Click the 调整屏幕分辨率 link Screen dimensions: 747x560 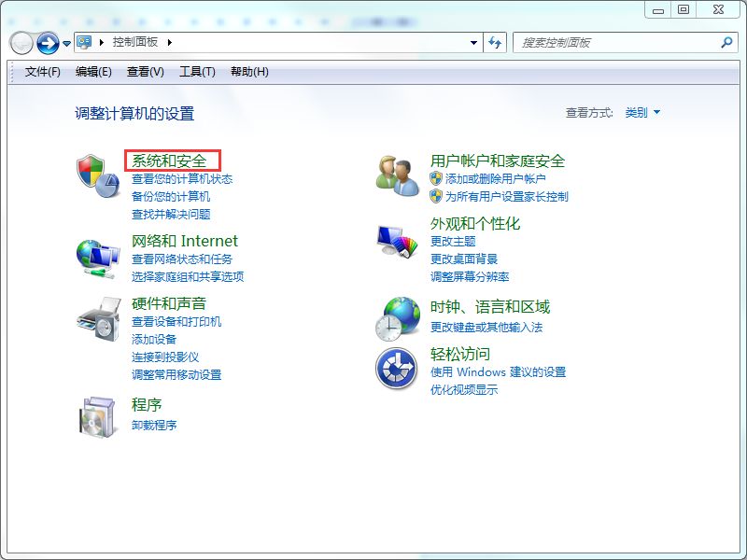pos(470,277)
